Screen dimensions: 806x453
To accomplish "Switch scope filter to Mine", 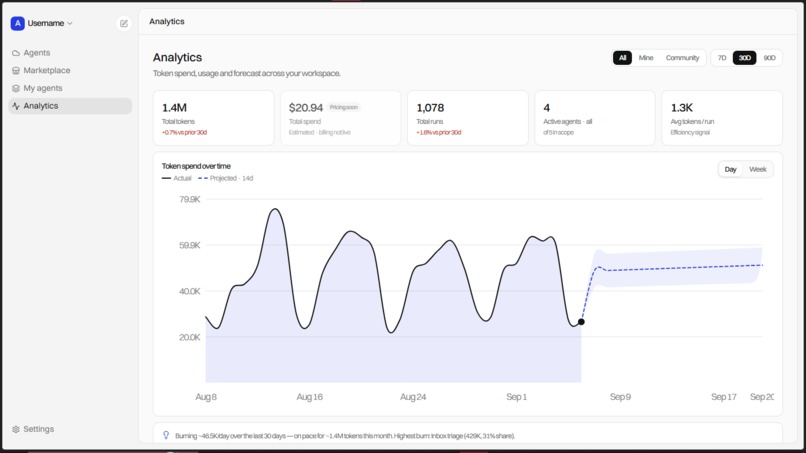I will (646, 58).
